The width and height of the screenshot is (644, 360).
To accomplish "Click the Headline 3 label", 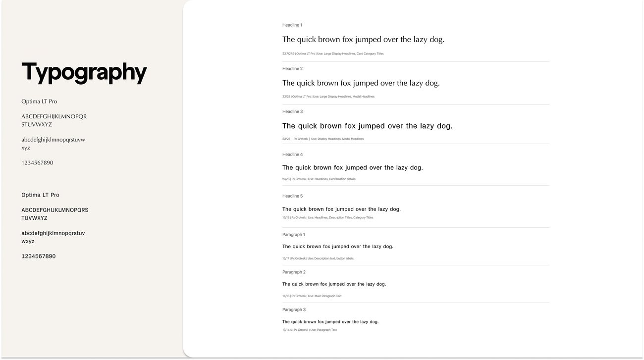I will 292,111.
